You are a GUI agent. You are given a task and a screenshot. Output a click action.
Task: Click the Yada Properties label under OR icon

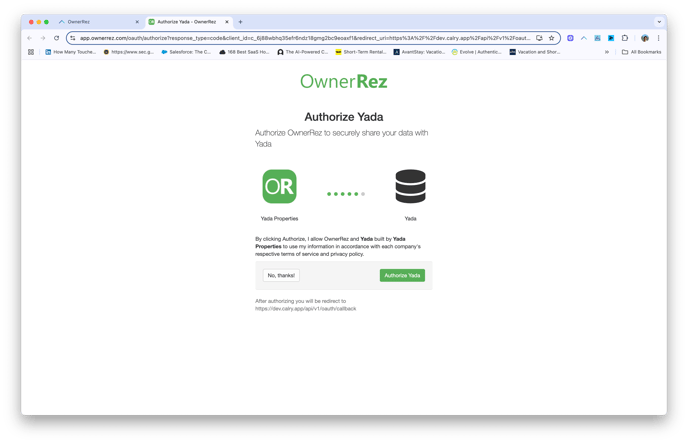coord(280,218)
